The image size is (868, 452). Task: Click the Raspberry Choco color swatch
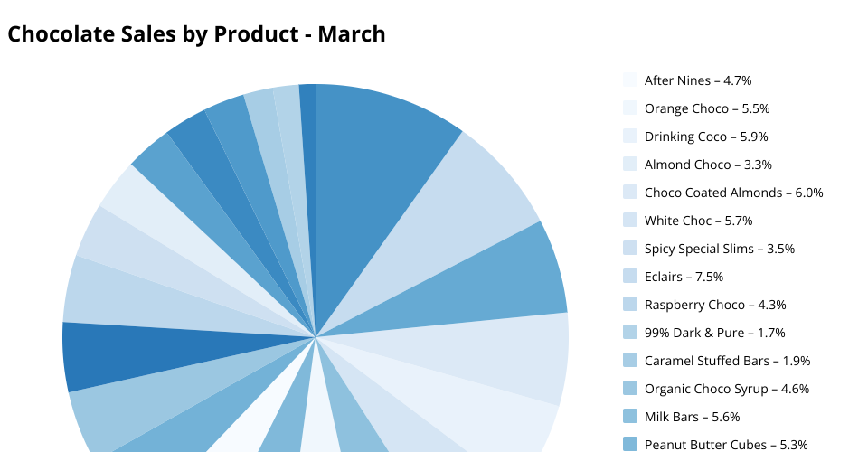pyautogui.click(x=630, y=305)
